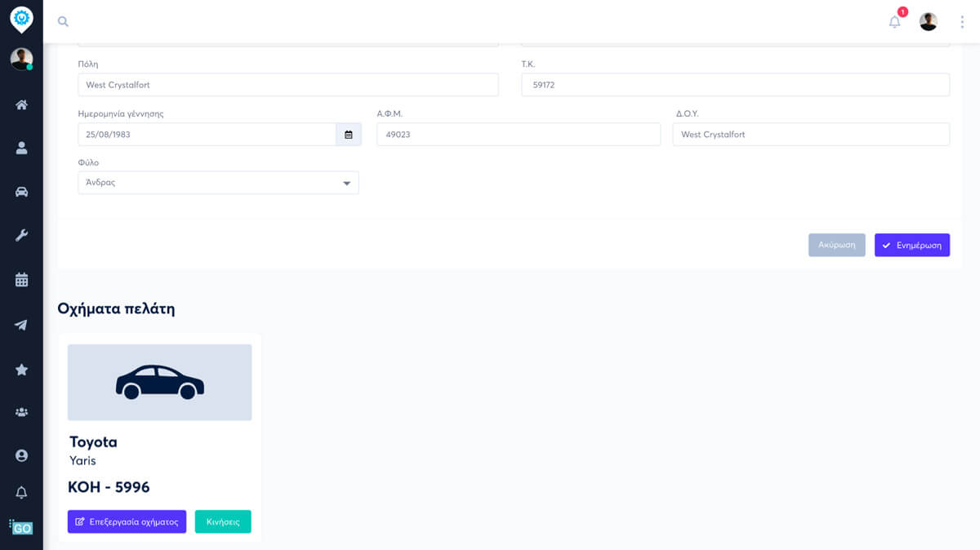Click the Toyota Yaris car thumbnail image

click(159, 381)
